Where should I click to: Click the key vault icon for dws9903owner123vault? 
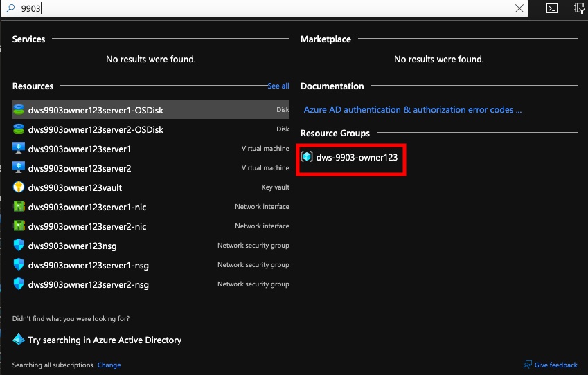click(x=19, y=187)
